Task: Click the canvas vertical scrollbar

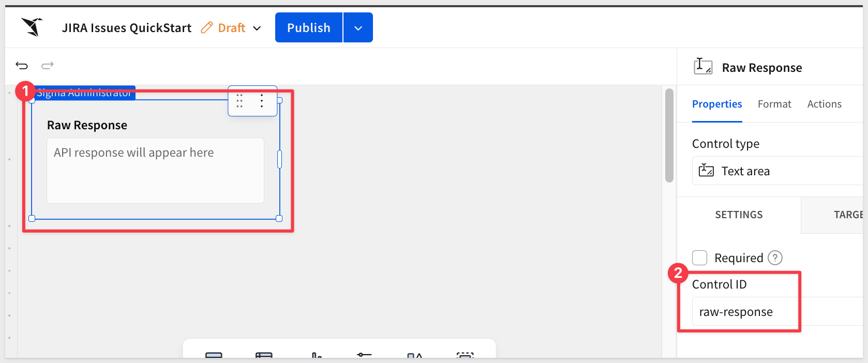Action: pos(669,135)
